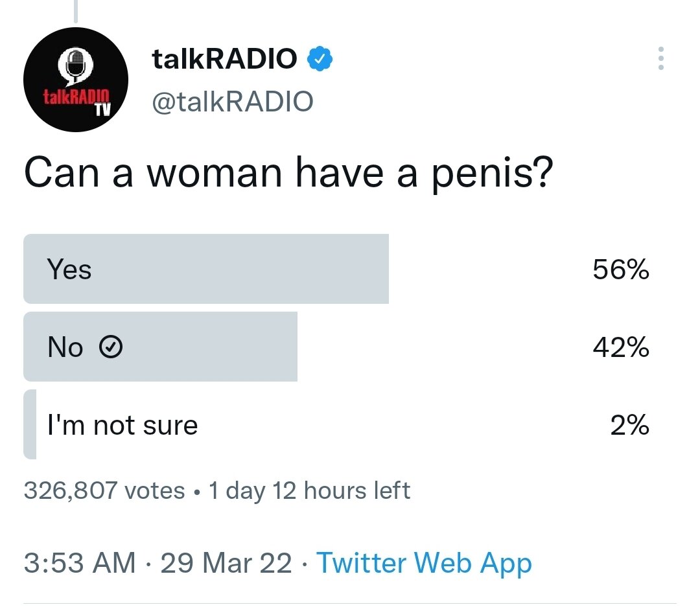The image size is (700, 609).
Task: Click the grey Yes progress bar
Action: tap(259, 269)
